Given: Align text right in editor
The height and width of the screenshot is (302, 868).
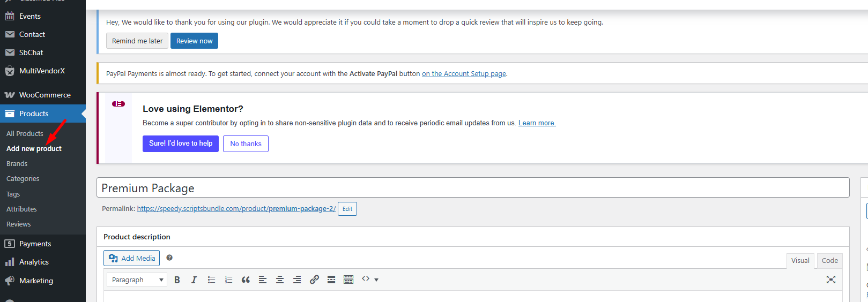Looking at the screenshot, I should pos(297,280).
